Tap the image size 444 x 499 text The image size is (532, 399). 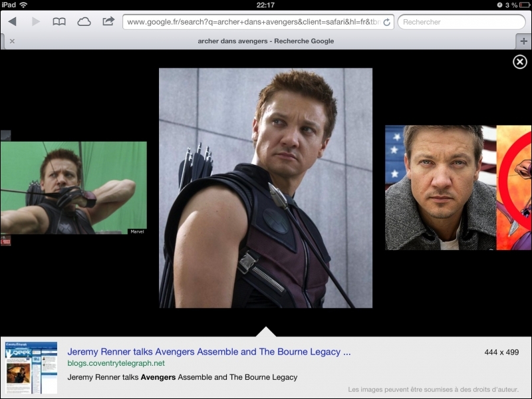click(501, 352)
